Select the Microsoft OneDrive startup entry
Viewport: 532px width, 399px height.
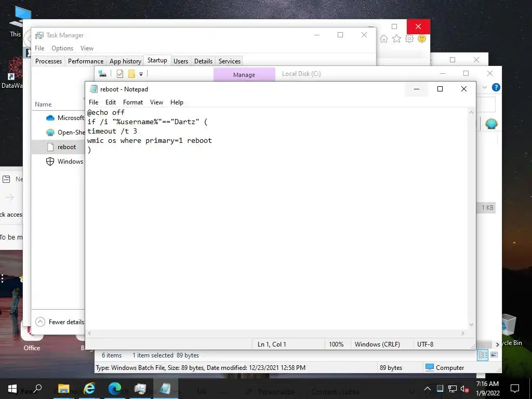click(x=58, y=118)
